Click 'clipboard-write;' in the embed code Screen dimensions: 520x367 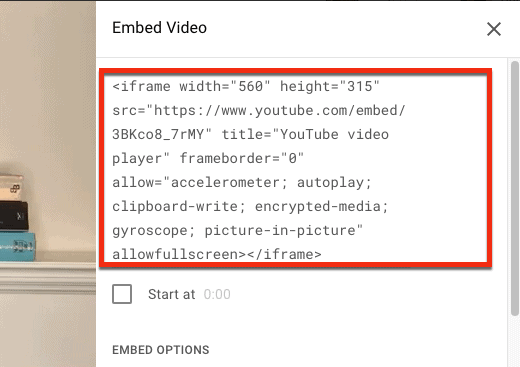pos(179,206)
